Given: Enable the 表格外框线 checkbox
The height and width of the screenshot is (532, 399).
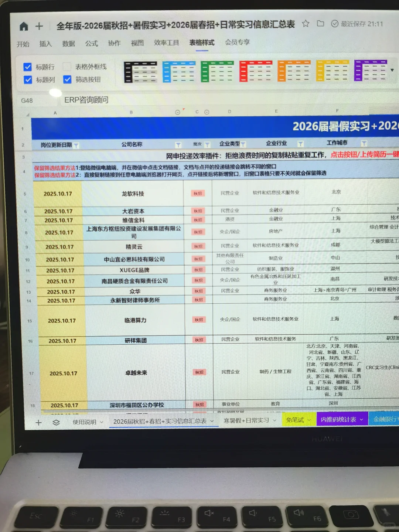Looking at the screenshot, I should pyautogui.click(x=67, y=66).
